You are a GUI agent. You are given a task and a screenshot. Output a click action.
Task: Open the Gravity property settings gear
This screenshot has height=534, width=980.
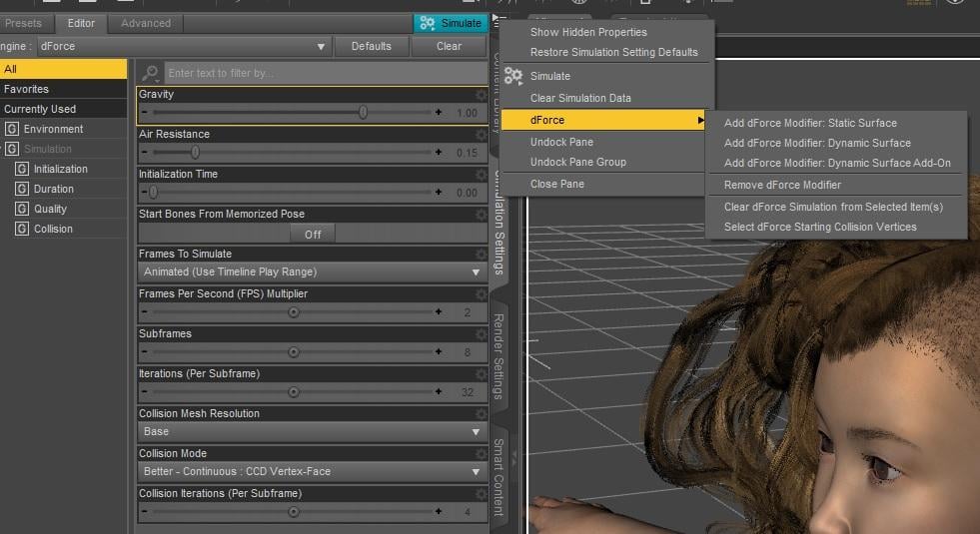481,95
